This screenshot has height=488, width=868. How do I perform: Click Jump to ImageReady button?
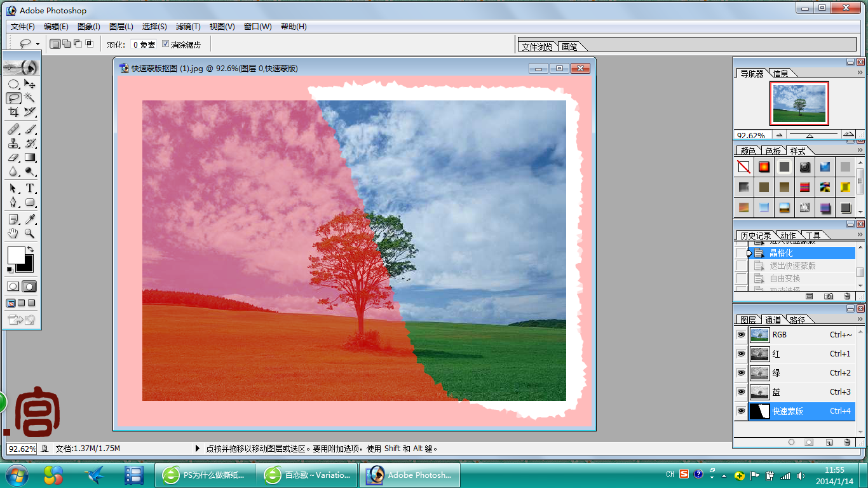(x=22, y=319)
